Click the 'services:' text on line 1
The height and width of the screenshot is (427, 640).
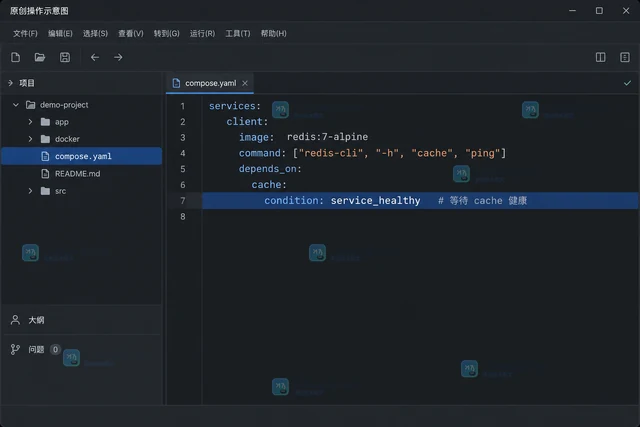(x=235, y=106)
